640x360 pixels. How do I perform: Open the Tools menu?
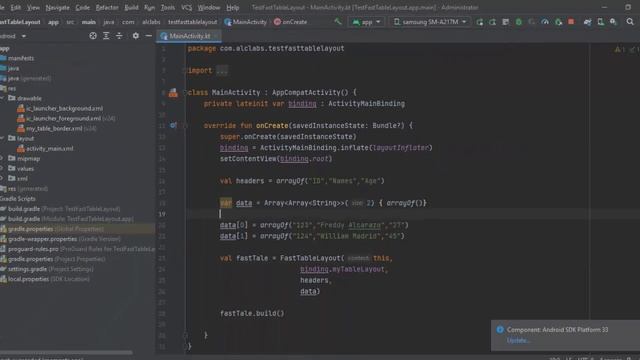(x=168, y=7)
